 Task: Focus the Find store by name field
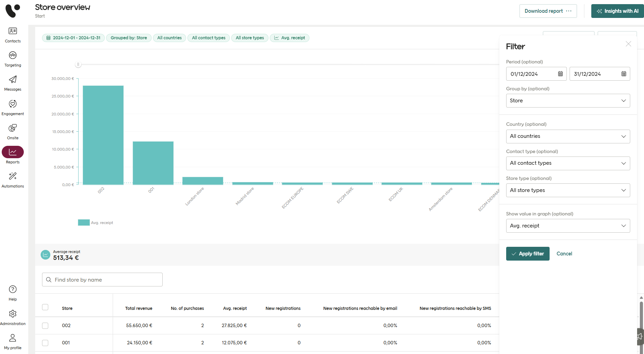[102, 280]
